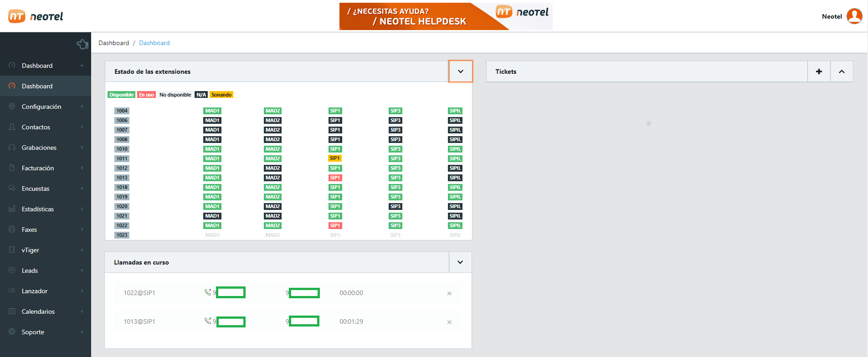Open the Estadísticas sidebar menu
This screenshot has width=868, height=357.
[x=38, y=209]
